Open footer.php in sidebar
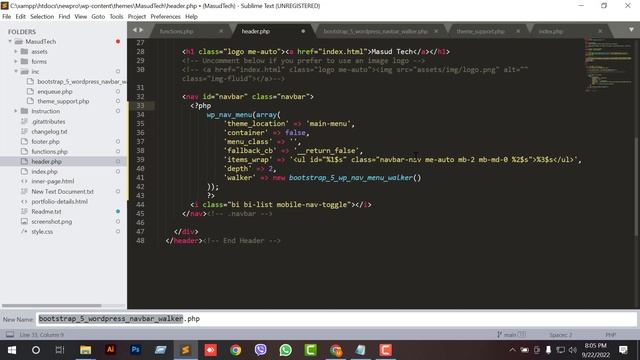Screen dimensions: 640x360 click(45, 142)
